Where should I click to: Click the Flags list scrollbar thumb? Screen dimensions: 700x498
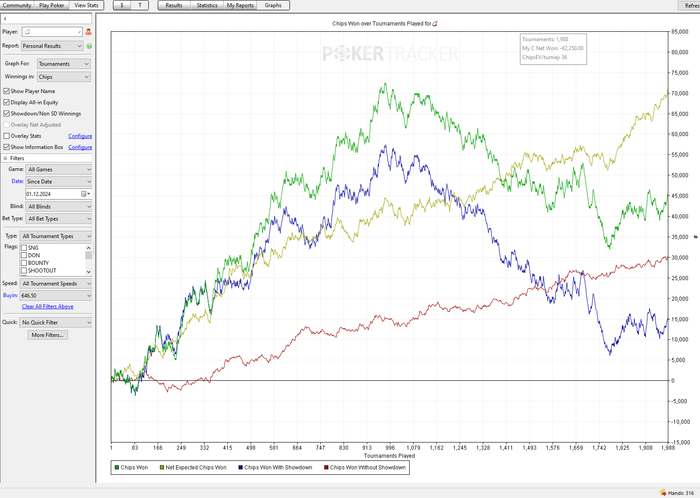tap(88, 255)
